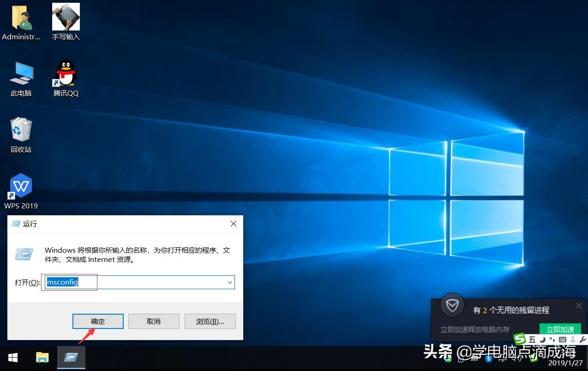Click the Run dialog icon on the taskbar
The image size is (588, 371).
point(71,357)
